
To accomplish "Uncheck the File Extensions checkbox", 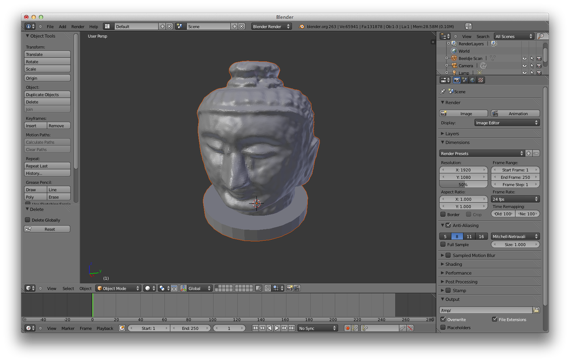I will (x=494, y=319).
